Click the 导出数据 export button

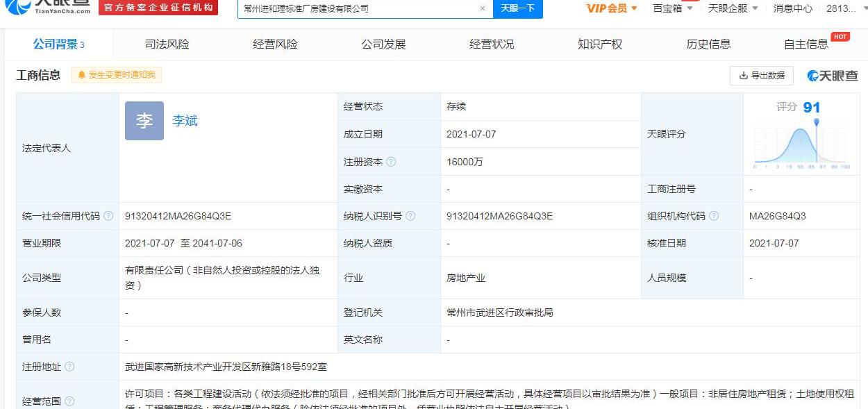pos(762,75)
